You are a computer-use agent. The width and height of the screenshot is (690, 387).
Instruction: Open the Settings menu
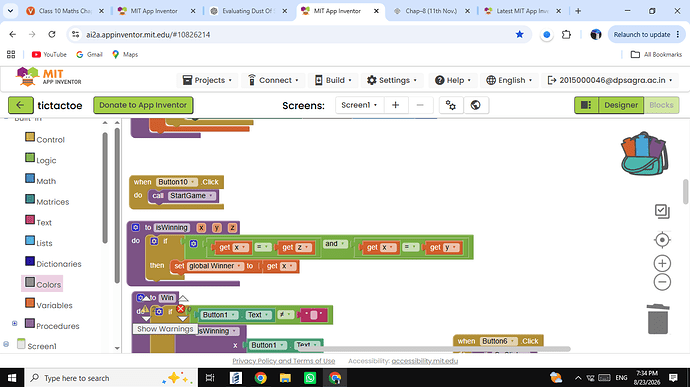[392, 80]
